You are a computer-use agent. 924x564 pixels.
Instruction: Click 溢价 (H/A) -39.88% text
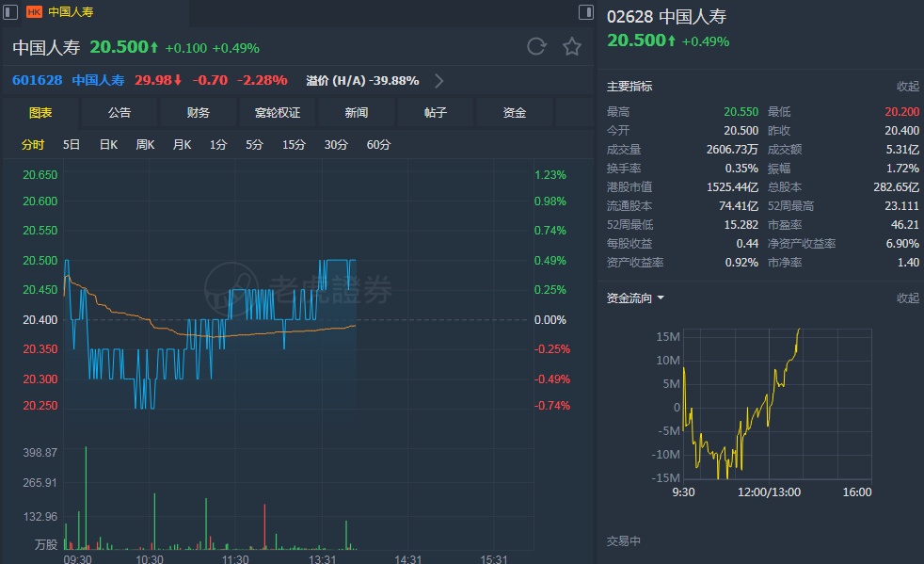click(362, 81)
